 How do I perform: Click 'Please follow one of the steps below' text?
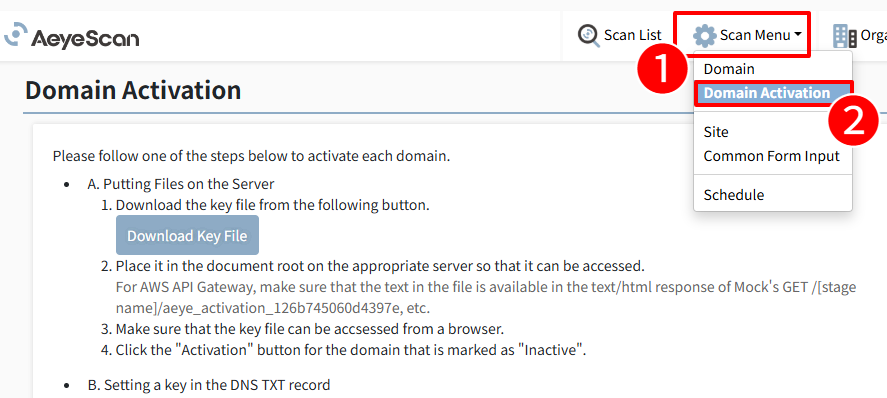coord(251,156)
